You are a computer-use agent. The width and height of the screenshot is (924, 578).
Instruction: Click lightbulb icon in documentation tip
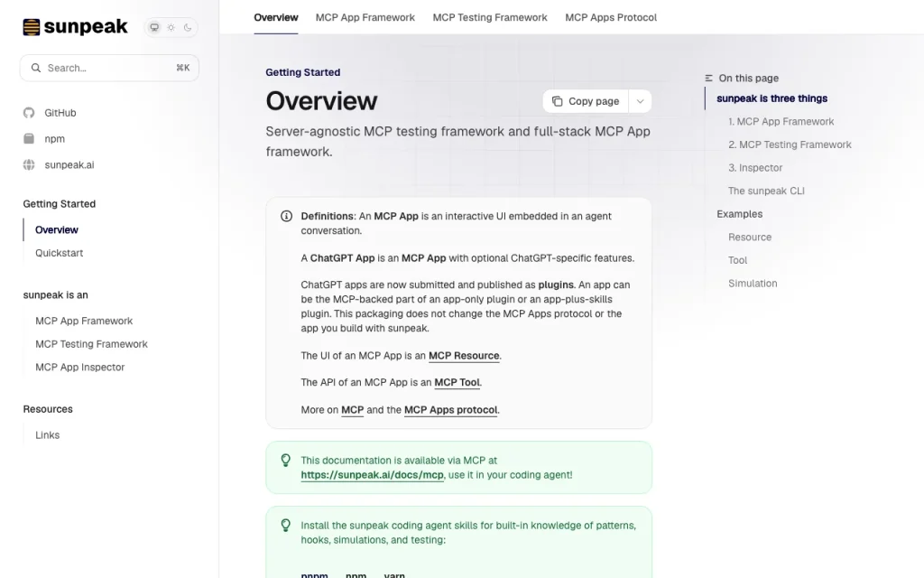coord(286,460)
